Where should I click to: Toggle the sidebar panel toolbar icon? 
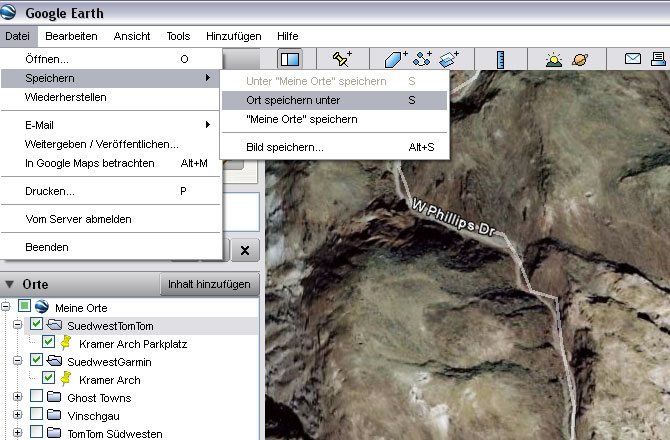pos(290,59)
